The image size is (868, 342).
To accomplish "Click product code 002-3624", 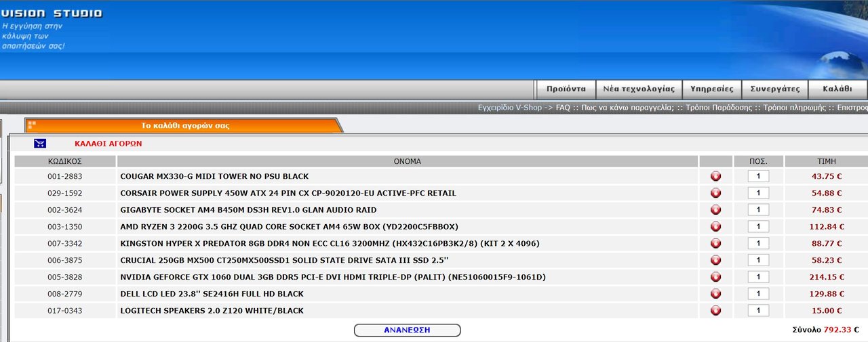I will coord(65,210).
